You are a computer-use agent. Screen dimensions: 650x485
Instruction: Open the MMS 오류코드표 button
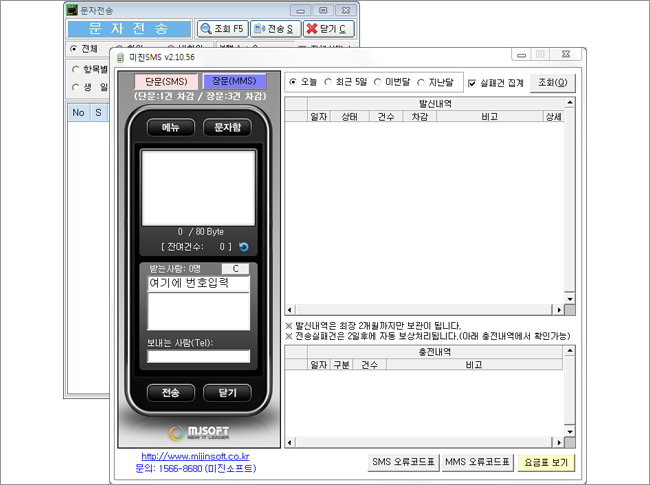477,463
